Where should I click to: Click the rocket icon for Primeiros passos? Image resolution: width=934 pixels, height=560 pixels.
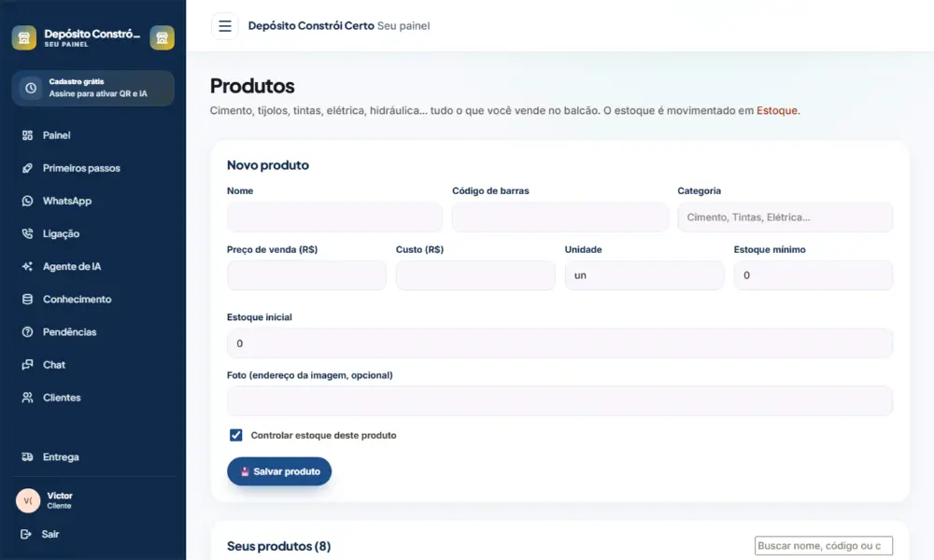tap(27, 168)
